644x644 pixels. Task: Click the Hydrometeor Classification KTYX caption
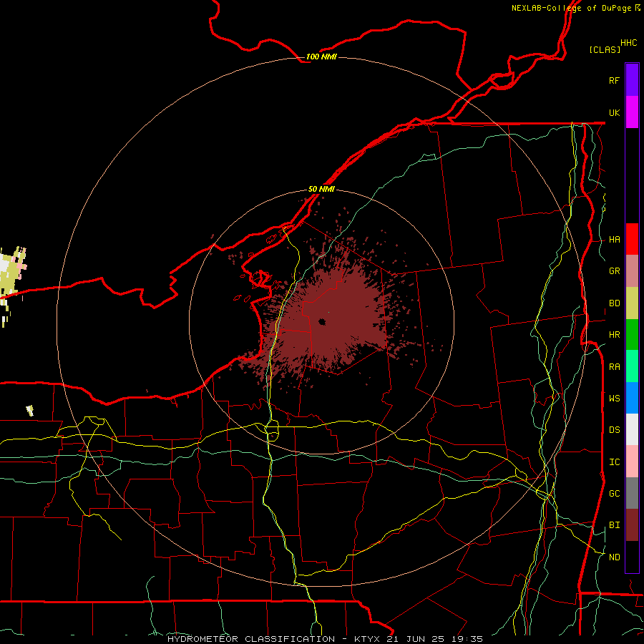point(325,639)
